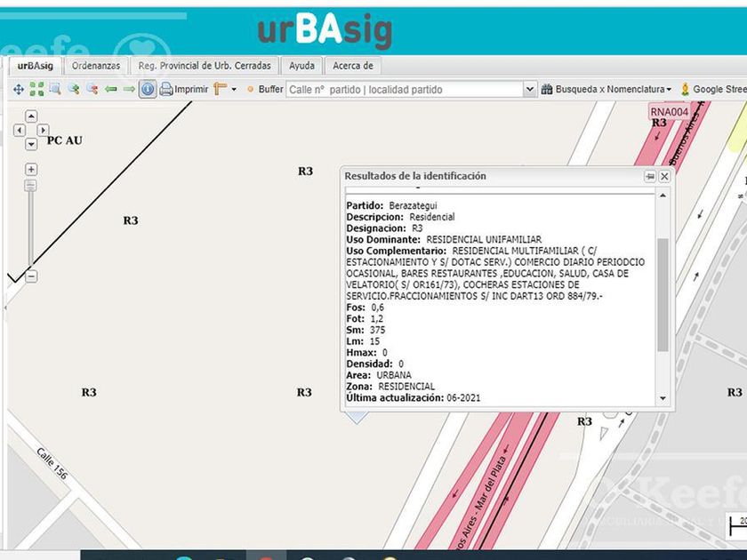Click the Google Street View button

(x=713, y=89)
